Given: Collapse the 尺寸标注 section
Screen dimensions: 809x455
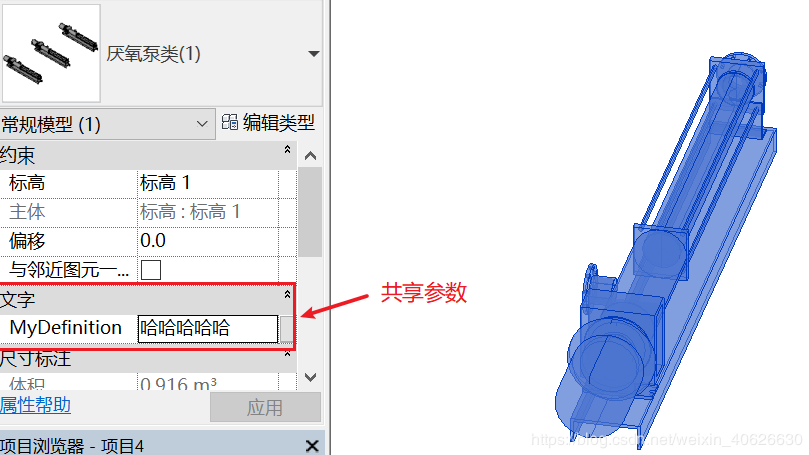Looking at the screenshot, I should 287,354.
